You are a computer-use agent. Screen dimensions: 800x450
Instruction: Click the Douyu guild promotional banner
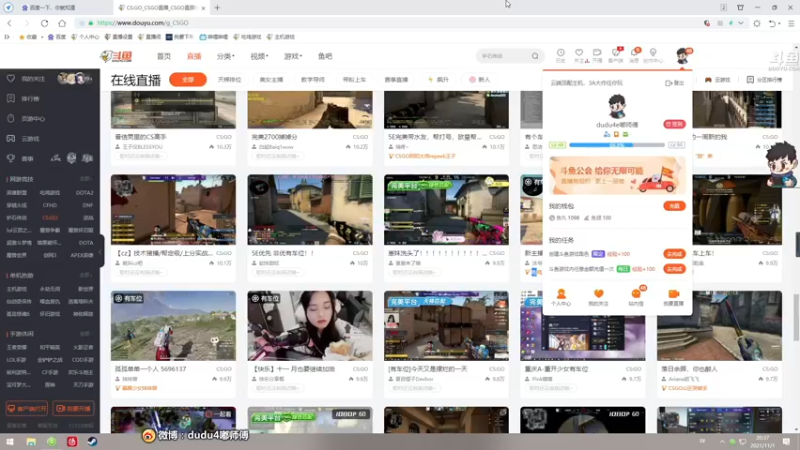point(617,175)
